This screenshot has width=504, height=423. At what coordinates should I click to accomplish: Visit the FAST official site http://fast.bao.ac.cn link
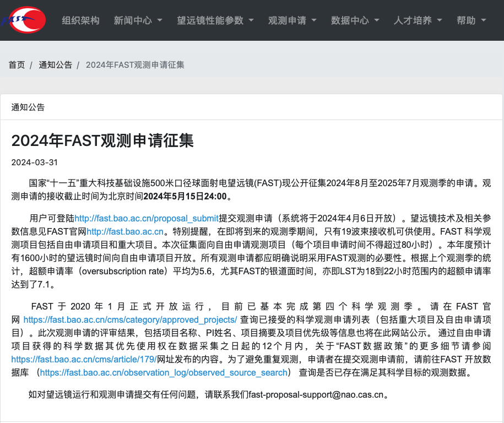click(126, 231)
